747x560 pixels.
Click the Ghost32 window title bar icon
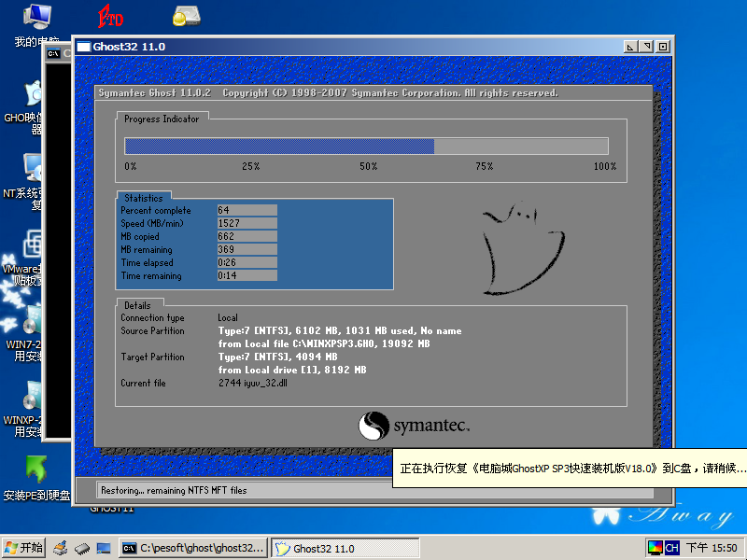coord(83,47)
